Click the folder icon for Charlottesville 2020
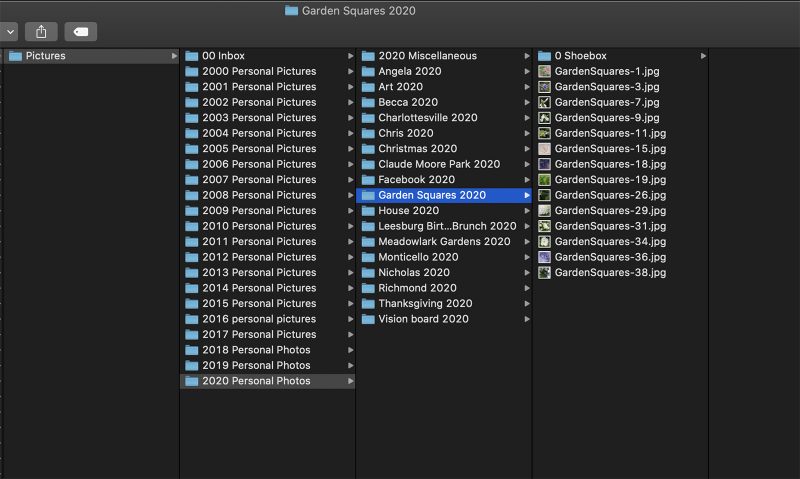 pos(368,118)
